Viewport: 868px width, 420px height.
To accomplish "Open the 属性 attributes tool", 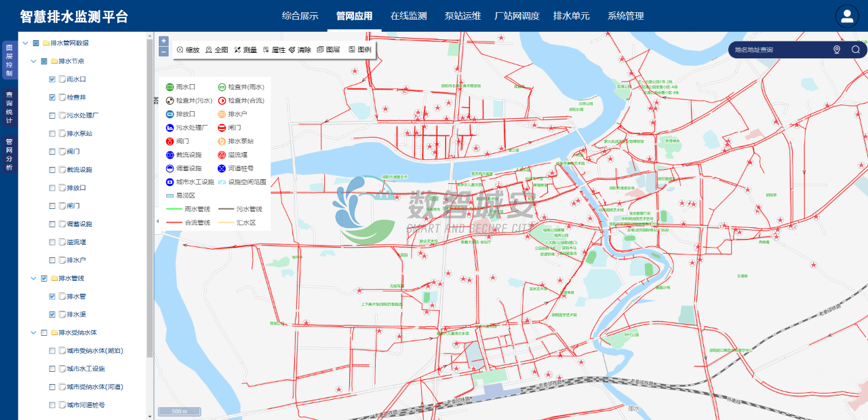I will coord(274,50).
